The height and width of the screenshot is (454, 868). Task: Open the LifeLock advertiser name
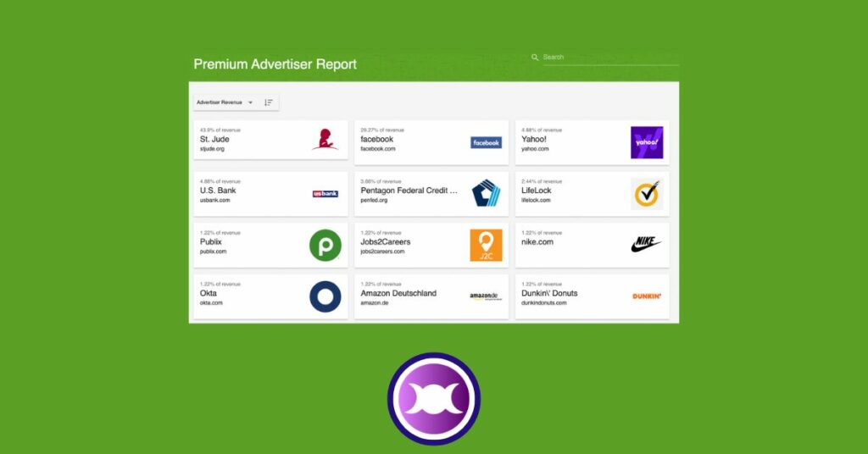(537, 191)
